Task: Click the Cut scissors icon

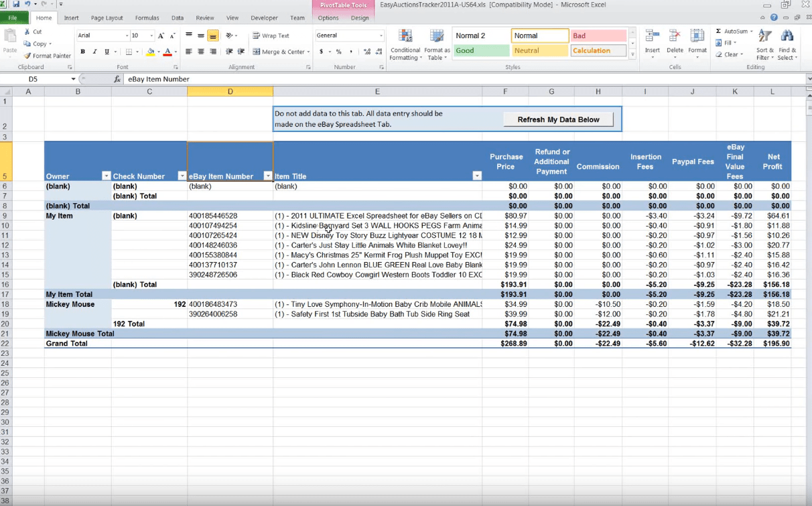Action: (27, 32)
